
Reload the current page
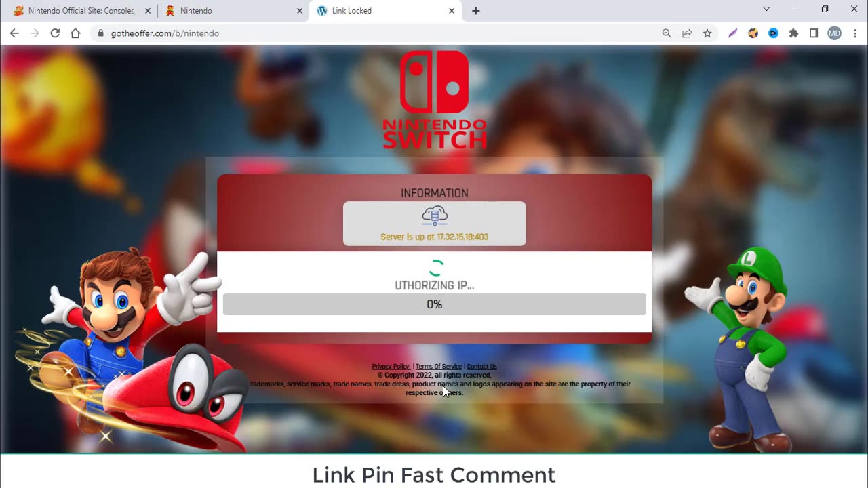click(x=55, y=33)
